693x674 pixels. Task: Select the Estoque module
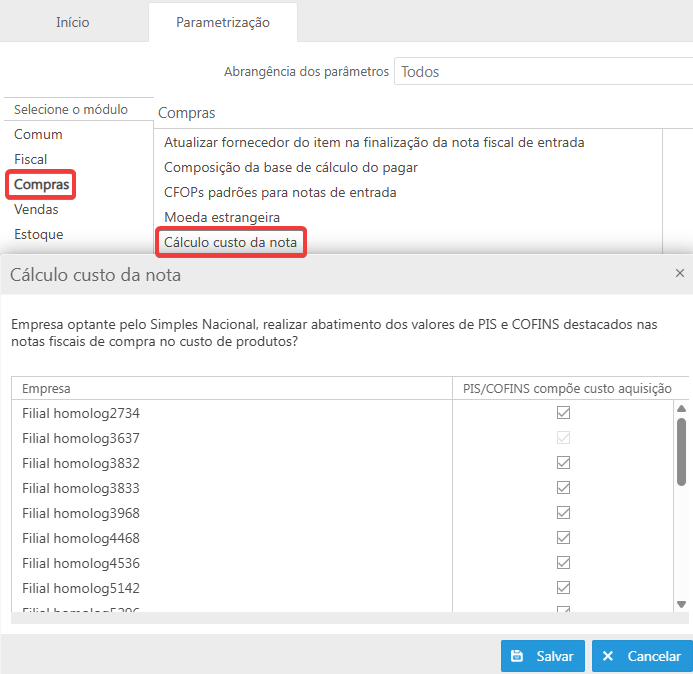39,234
